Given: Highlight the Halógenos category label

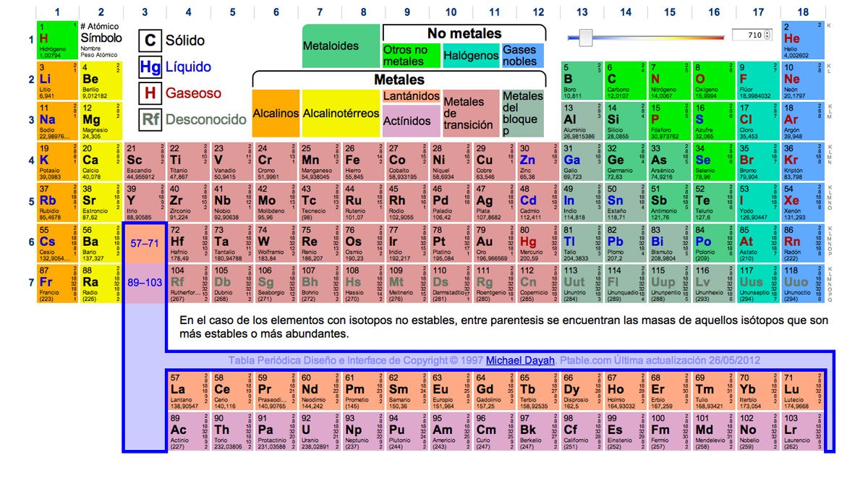Looking at the screenshot, I should pyautogui.click(x=471, y=56).
